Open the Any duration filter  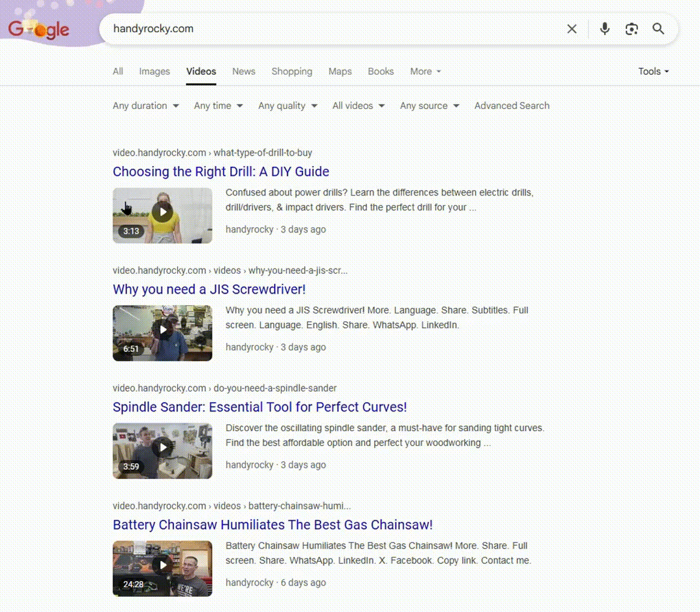click(146, 106)
